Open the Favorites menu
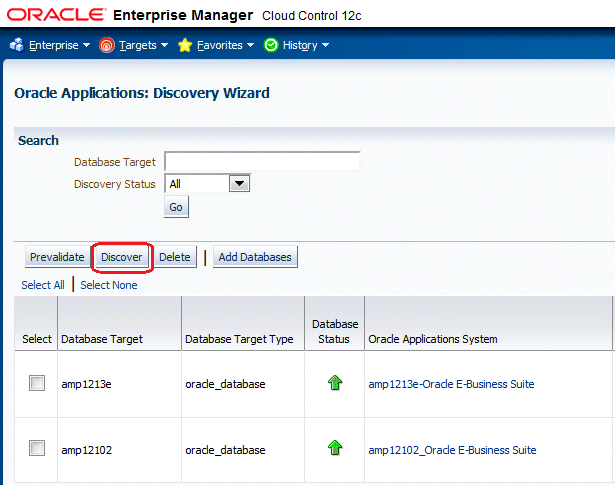The width and height of the screenshot is (615, 485). [220, 45]
